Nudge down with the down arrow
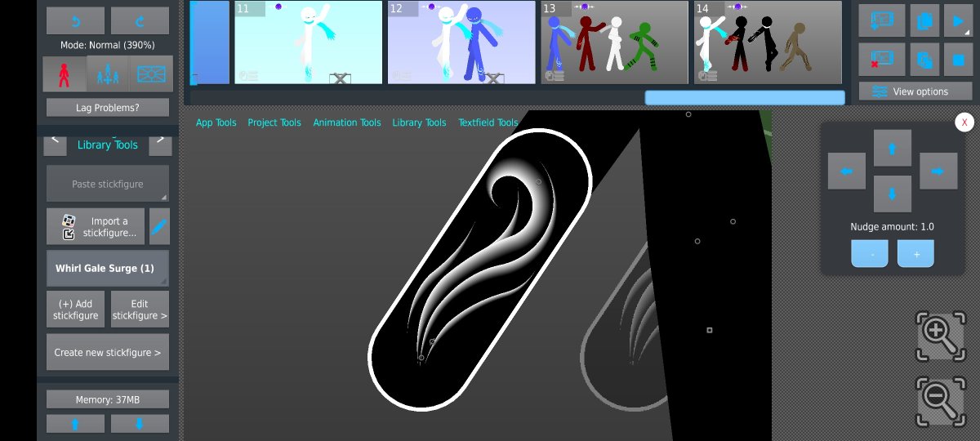Image resolution: width=980 pixels, height=441 pixels. point(893,194)
